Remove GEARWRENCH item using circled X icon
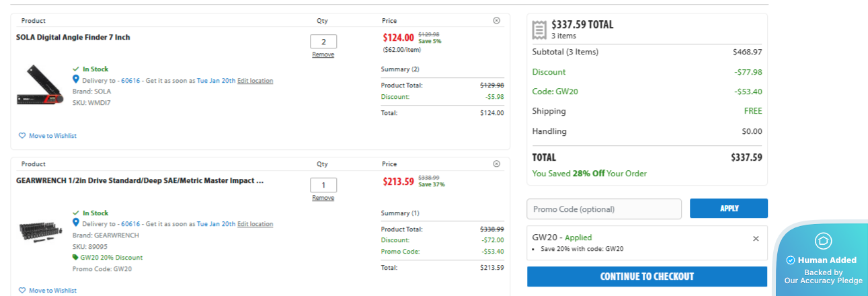868x296 pixels. 497,164
